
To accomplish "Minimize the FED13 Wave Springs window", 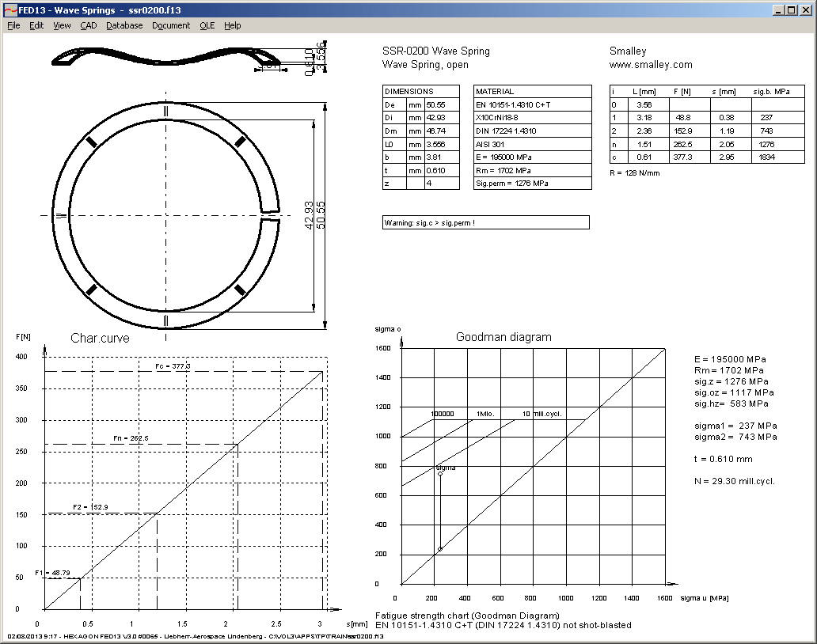I will point(779,10).
